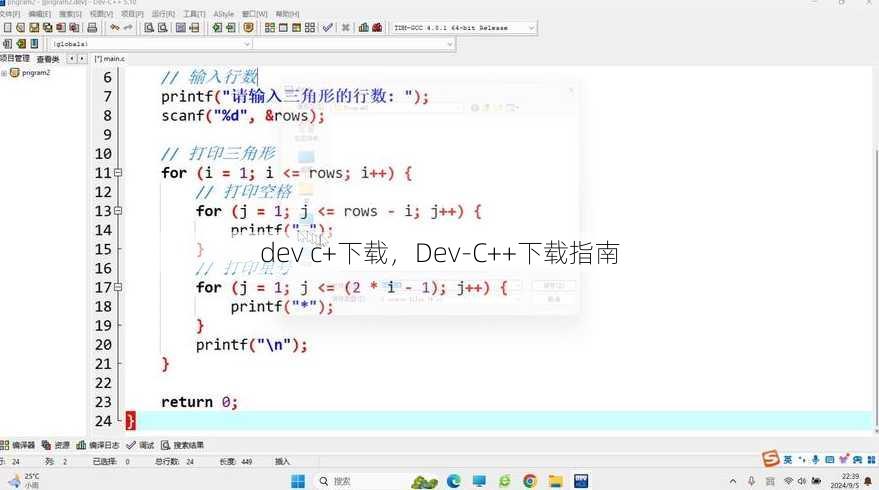Click the Compile and Run toolbar icon
Image resolution: width=879 pixels, height=490 pixels.
coord(297,27)
